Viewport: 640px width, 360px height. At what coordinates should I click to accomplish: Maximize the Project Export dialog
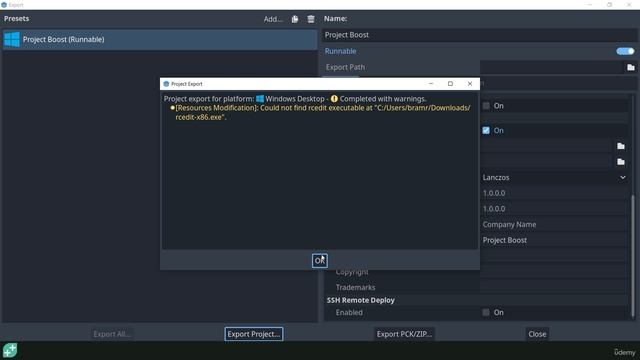450,84
